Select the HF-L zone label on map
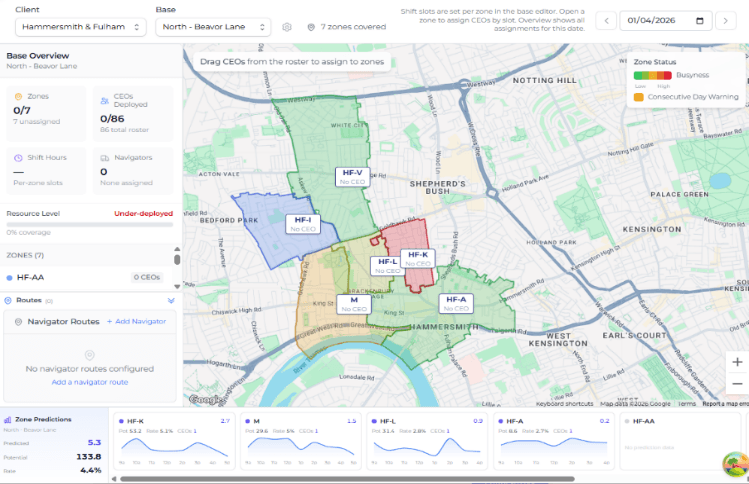Viewport: 749px width, 484px height. click(x=387, y=266)
